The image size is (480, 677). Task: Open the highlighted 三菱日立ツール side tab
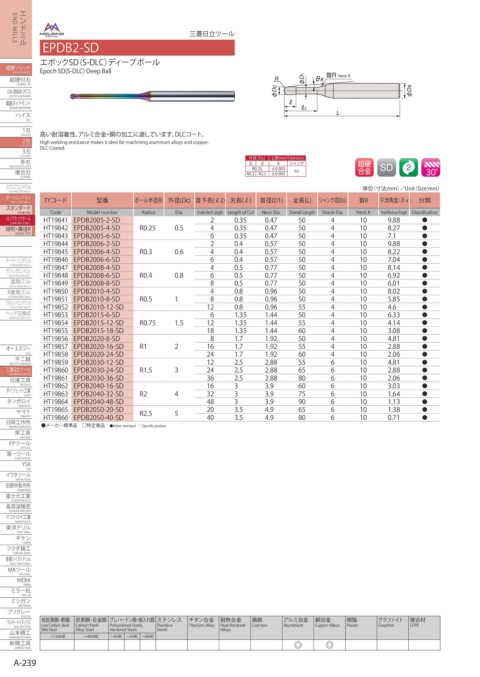click(x=16, y=370)
